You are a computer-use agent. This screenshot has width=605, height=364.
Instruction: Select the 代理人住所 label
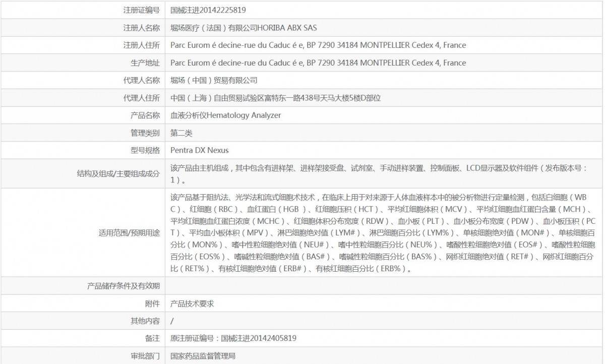click(x=142, y=98)
